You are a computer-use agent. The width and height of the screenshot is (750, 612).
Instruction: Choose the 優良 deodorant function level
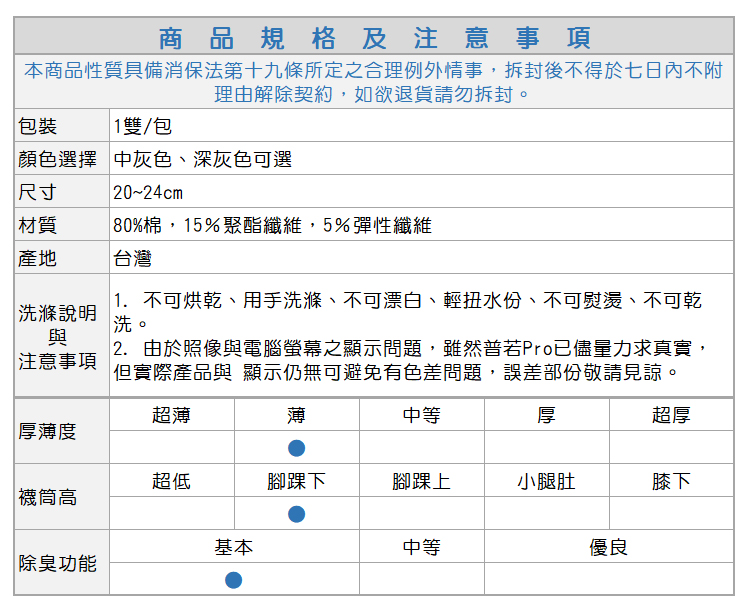(x=608, y=547)
